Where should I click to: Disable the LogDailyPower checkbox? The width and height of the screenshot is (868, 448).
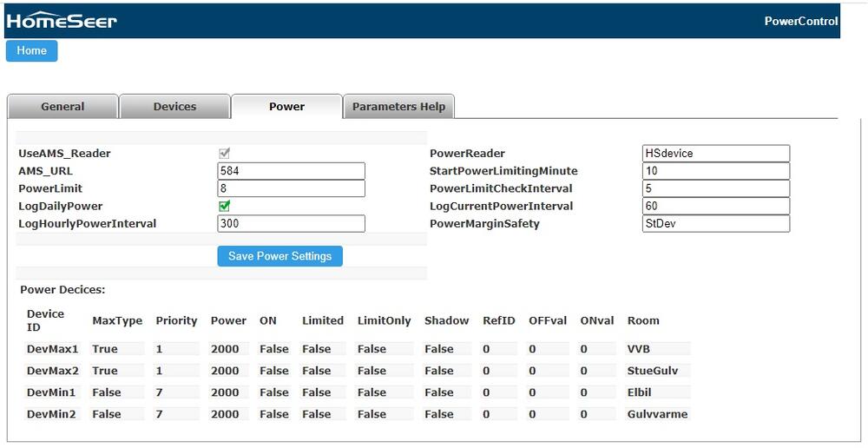click(x=224, y=207)
